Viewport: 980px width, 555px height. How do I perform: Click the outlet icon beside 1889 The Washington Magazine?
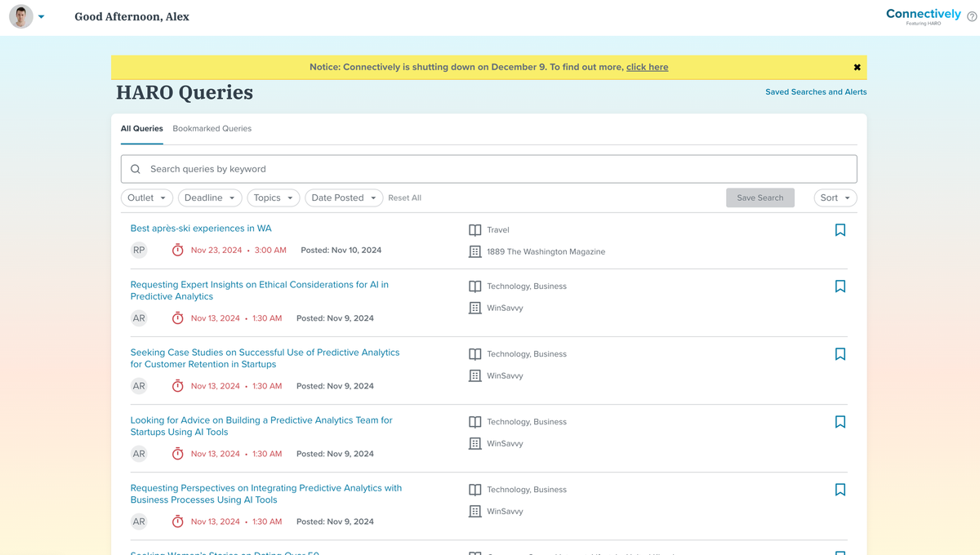click(x=474, y=251)
